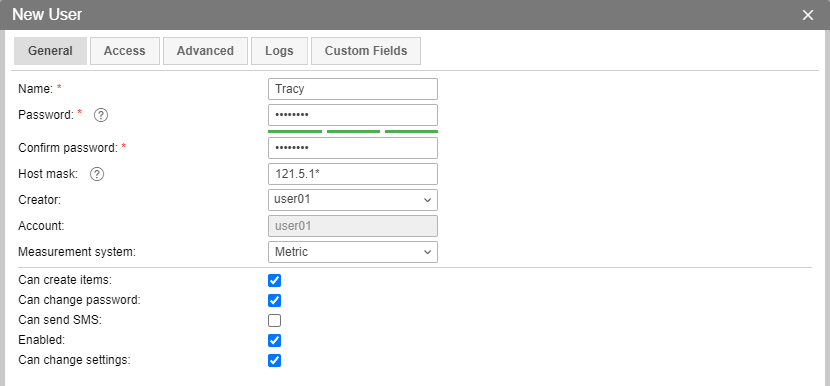Enable the Can send SMS checkbox
This screenshot has width=830, height=386.
click(274, 321)
